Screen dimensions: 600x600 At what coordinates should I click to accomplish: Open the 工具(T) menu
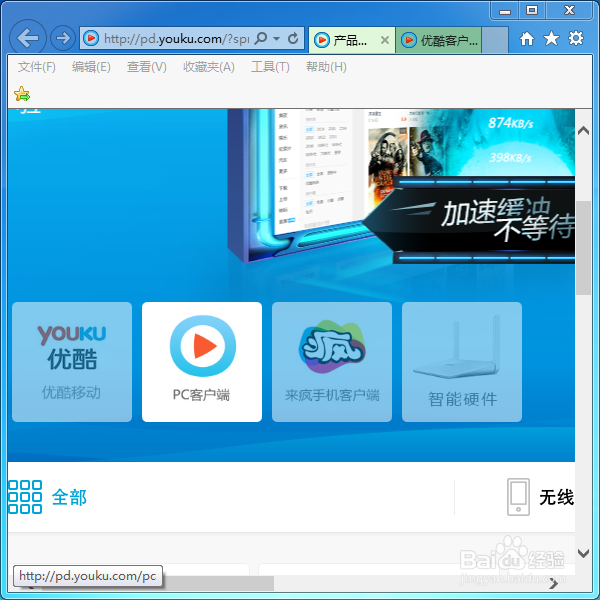pos(270,67)
